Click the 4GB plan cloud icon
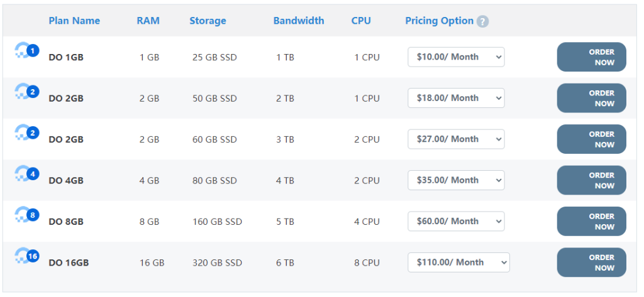The height and width of the screenshot is (297, 644). tap(26, 174)
